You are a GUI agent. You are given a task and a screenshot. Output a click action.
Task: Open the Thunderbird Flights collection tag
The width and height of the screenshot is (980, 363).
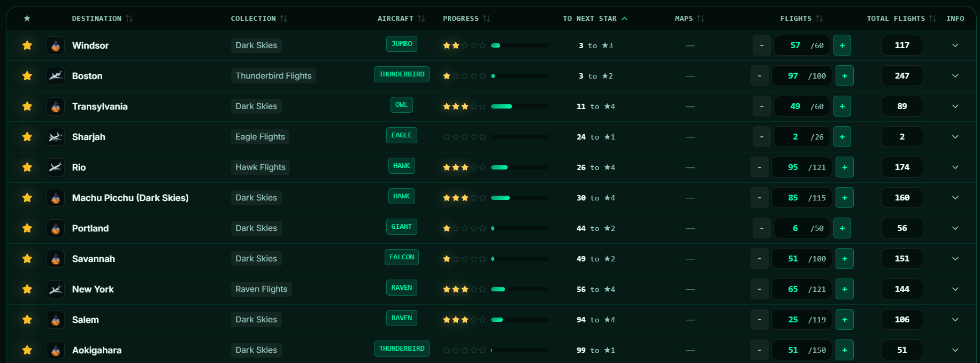(x=273, y=76)
